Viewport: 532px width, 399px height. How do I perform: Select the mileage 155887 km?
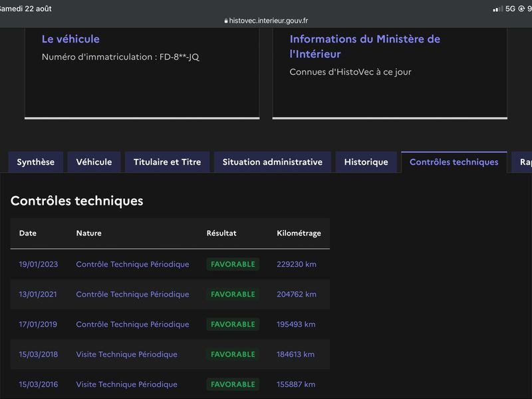pos(296,384)
